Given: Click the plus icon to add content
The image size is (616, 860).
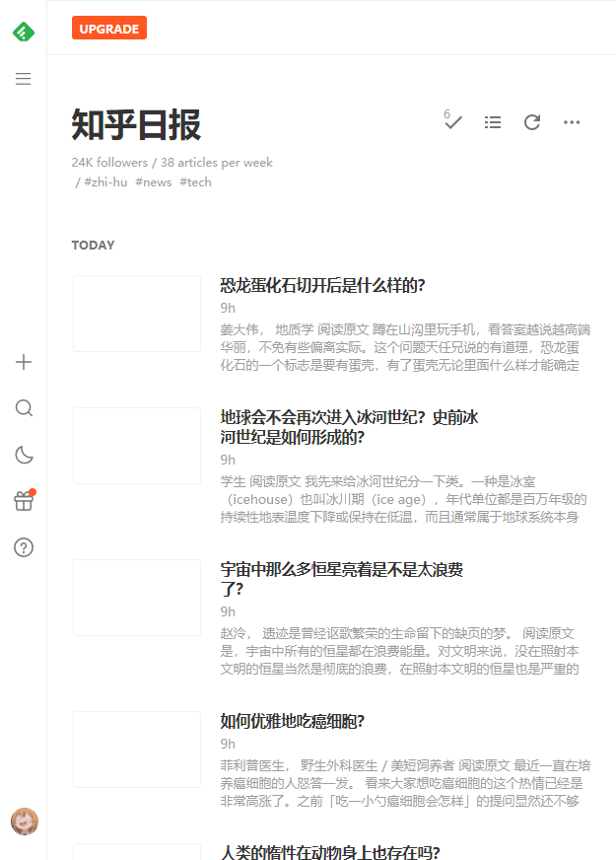Looking at the screenshot, I should [x=24, y=362].
